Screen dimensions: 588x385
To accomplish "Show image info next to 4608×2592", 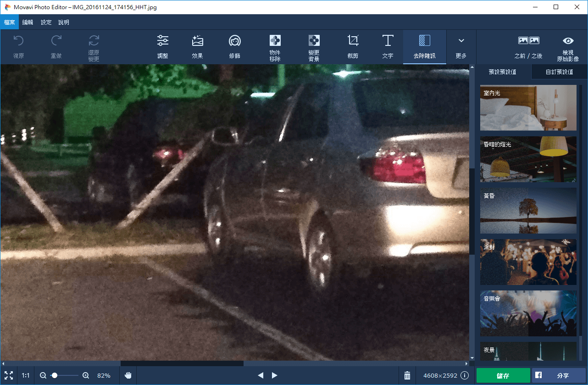I will pos(465,375).
